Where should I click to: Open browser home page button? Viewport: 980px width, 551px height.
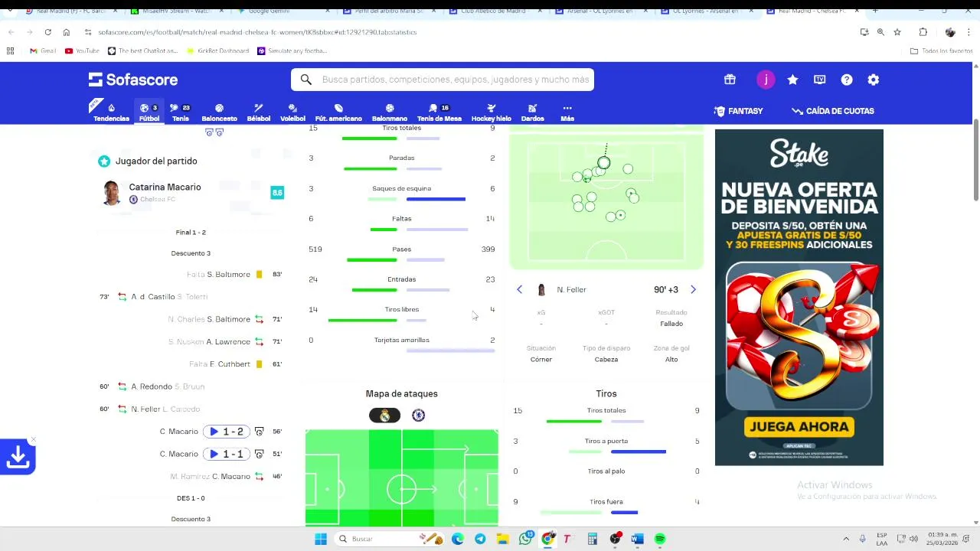click(67, 32)
